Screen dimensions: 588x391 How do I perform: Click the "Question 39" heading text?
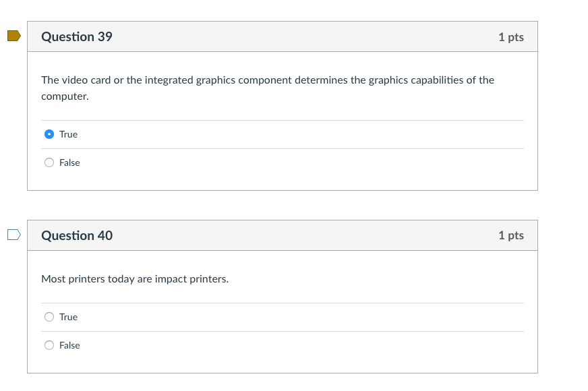click(77, 37)
